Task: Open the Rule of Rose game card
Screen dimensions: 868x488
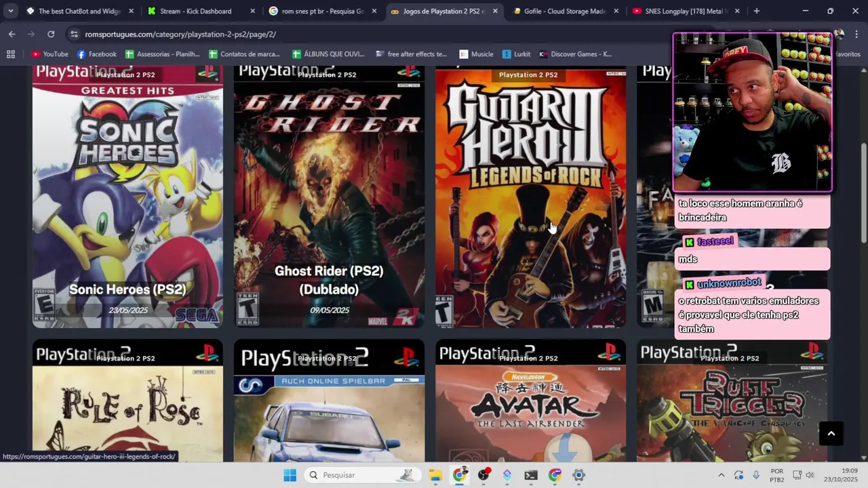Action: pyautogui.click(x=127, y=401)
